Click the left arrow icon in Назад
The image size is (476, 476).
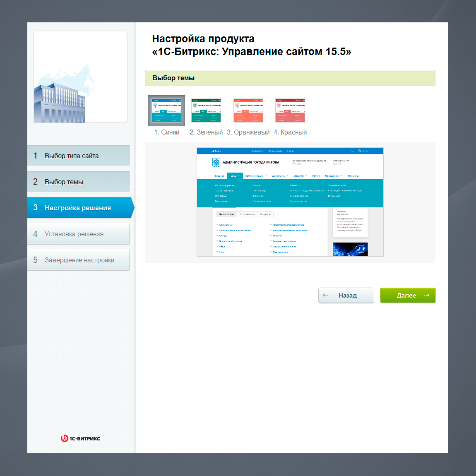[x=325, y=296]
